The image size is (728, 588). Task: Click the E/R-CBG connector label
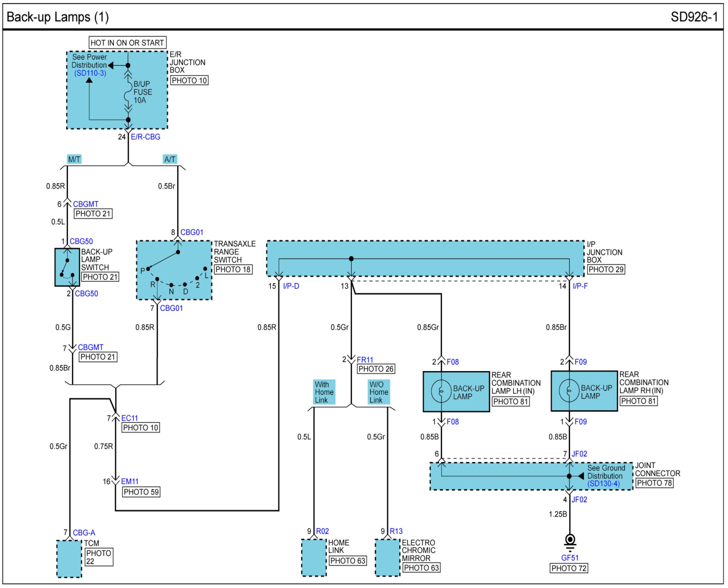(x=145, y=137)
